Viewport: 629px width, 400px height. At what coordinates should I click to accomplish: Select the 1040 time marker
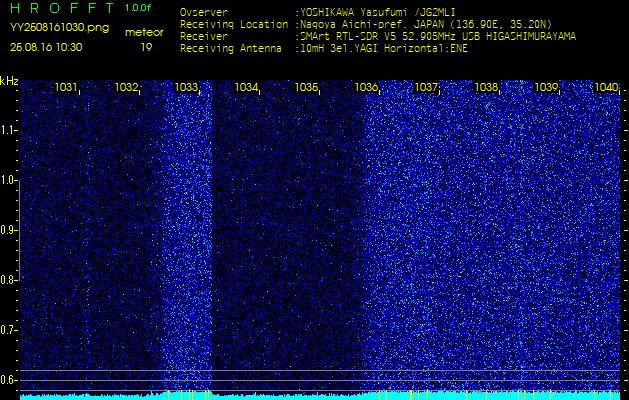coord(606,87)
